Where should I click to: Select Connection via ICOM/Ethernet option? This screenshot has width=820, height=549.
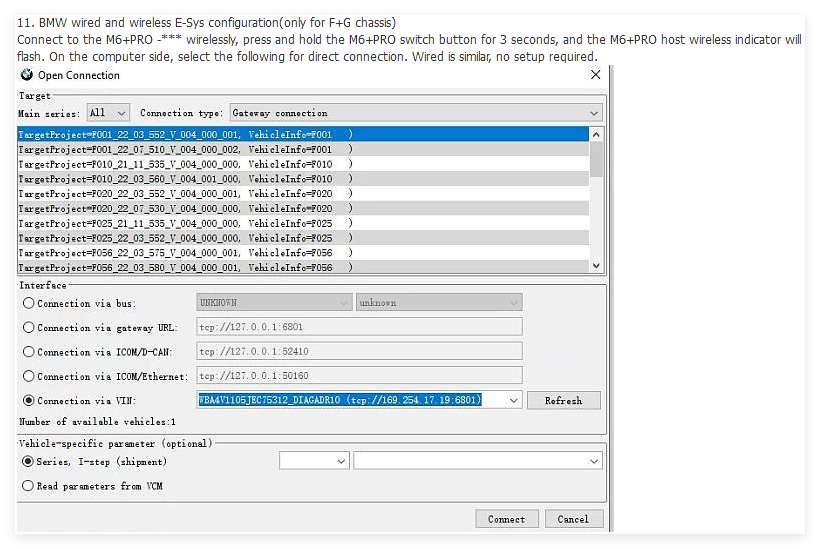(29, 376)
